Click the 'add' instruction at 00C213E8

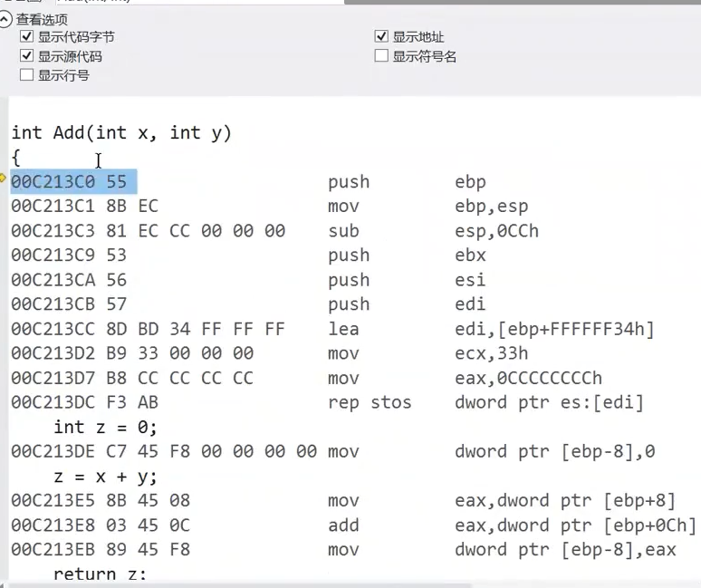pos(344,525)
